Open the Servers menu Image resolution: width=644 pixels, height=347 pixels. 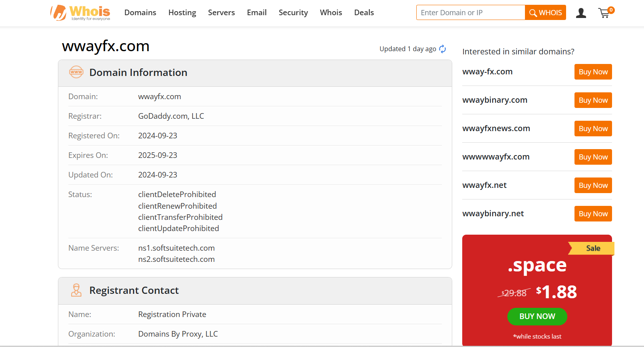(x=221, y=13)
